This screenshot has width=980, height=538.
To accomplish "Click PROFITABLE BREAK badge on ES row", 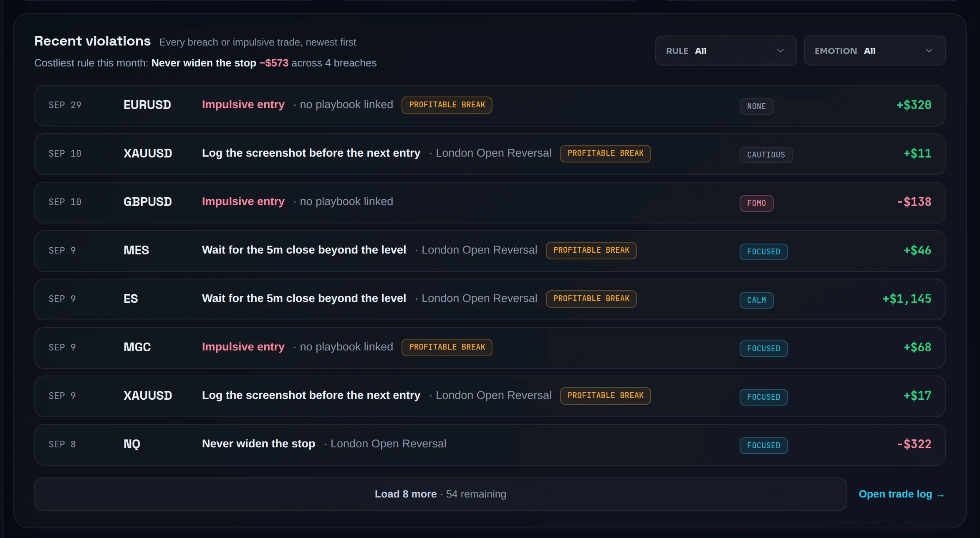I will (591, 299).
